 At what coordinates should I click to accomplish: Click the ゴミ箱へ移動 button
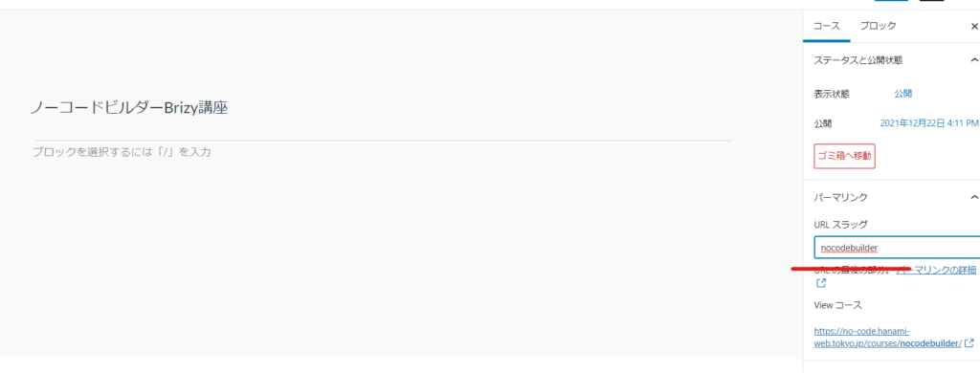844,156
